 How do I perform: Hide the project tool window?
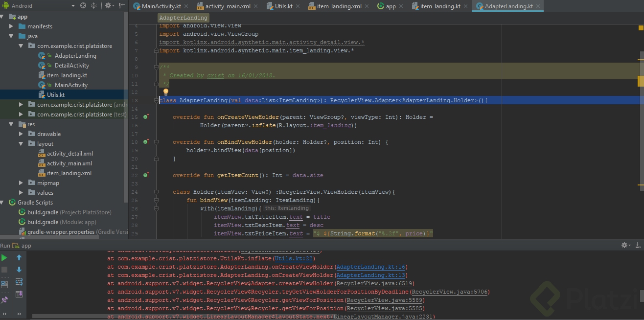(120, 6)
